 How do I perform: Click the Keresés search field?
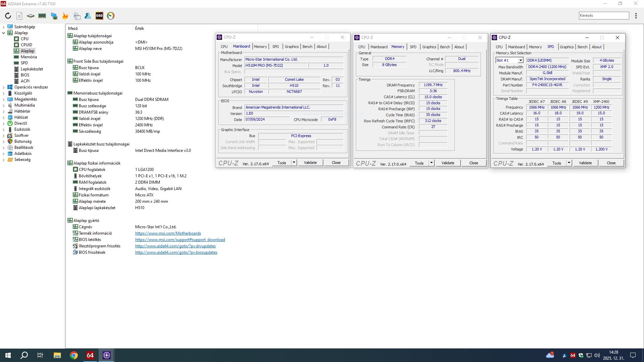603,15
